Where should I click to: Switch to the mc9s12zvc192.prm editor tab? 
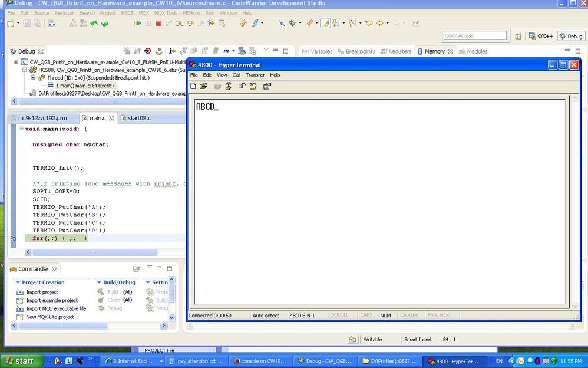pos(42,118)
